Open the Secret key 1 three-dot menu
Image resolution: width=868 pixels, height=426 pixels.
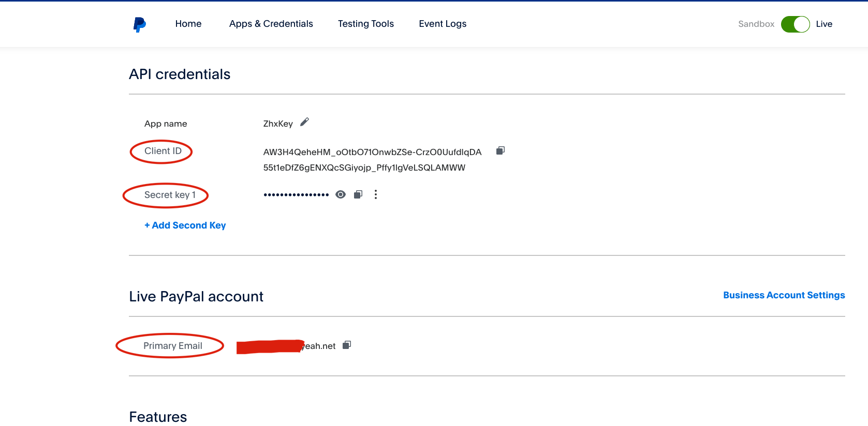coord(376,194)
